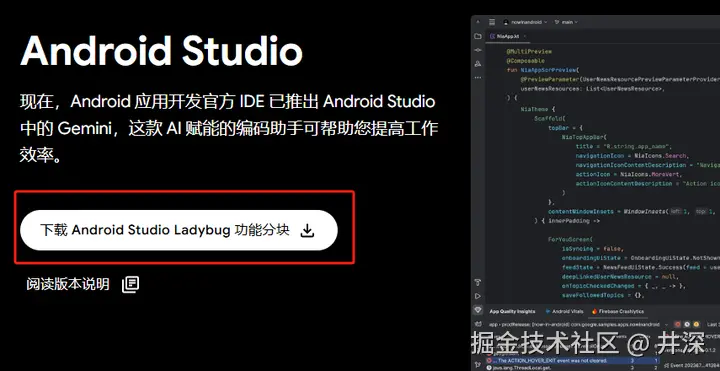Open the Commit tool window icon
Image resolution: width=720 pixels, height=371 pixels.
tap(478, 50)
